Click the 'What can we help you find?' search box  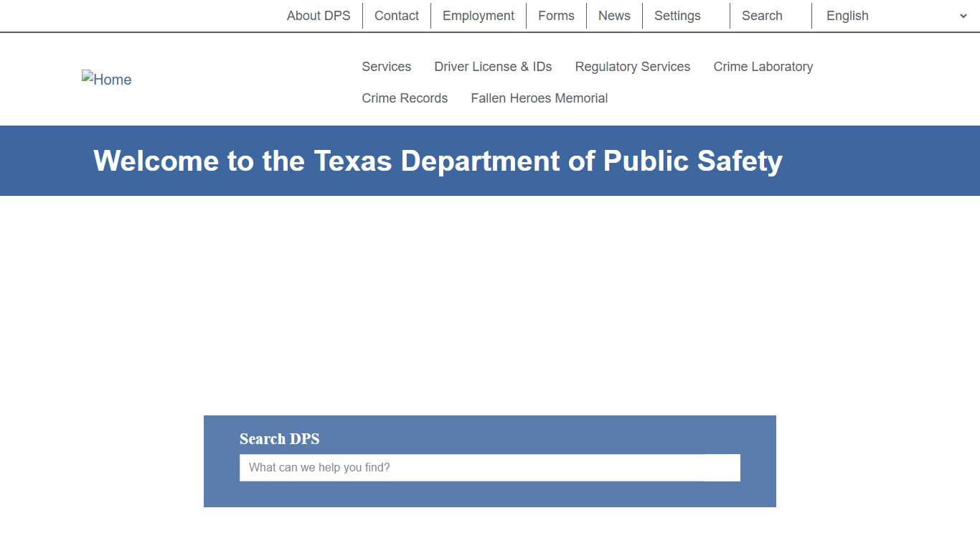point(489,467)
